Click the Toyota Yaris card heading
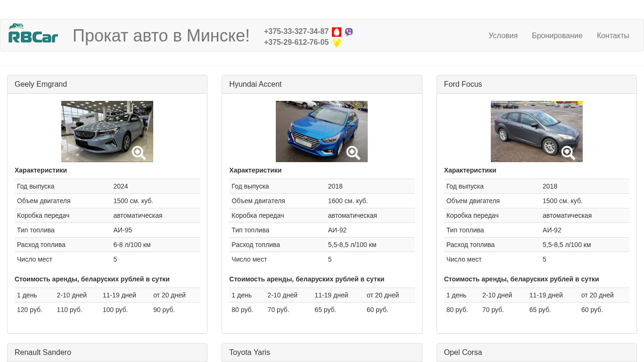The width and height of the screenshot is (644, 362). [249, 353]
